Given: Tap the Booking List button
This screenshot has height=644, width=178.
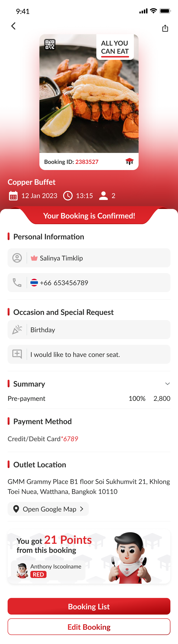Looking at the screenshot, I should pos(89,606).
